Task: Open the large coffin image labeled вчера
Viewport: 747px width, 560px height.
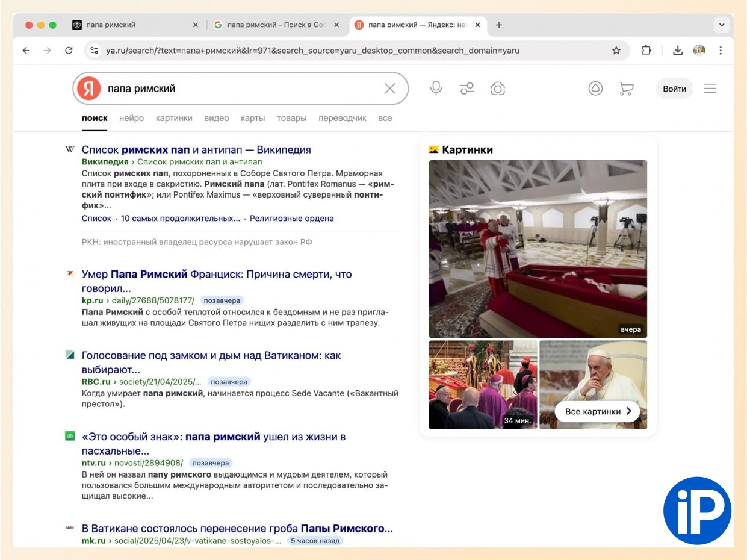Action: [538, 249]
